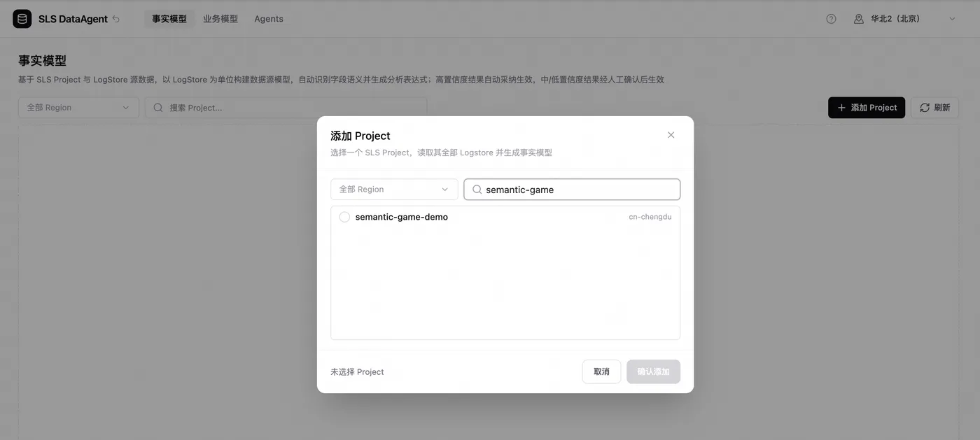Select the semantic-game-demo radio button

point(344,217)
